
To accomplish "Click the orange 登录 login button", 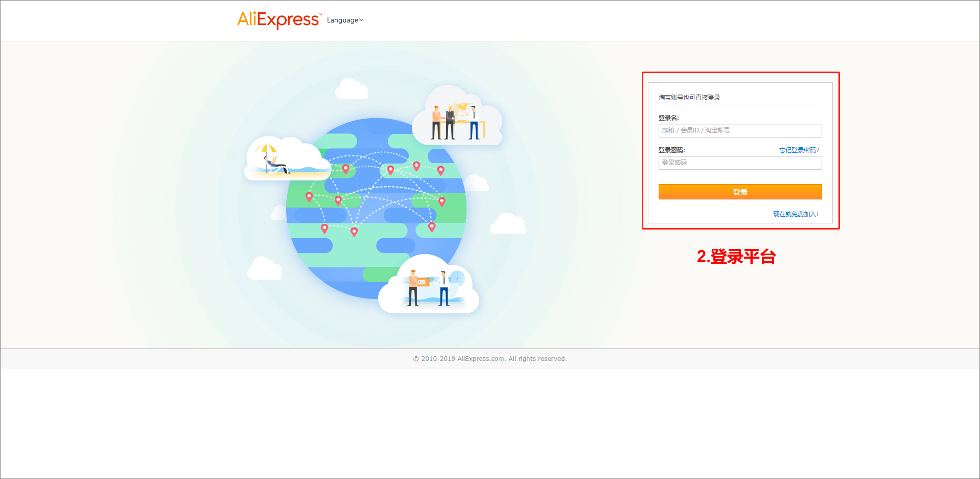I will click(x=740, y=192).
